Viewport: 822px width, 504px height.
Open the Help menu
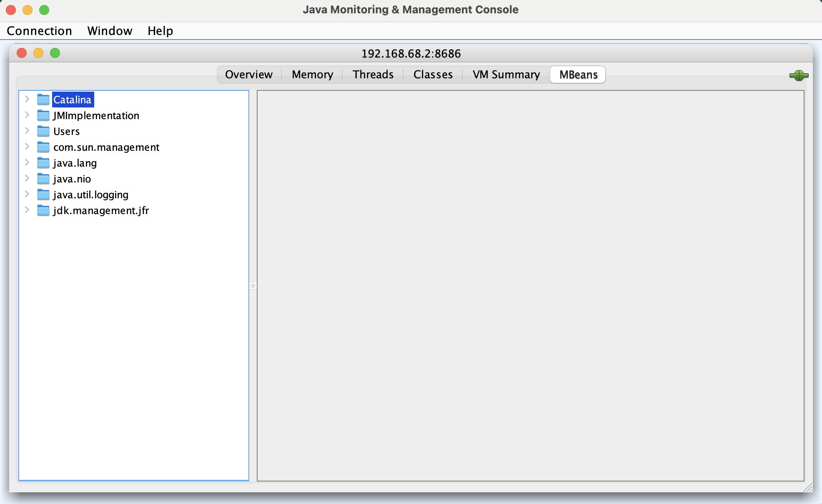point(160,31)
